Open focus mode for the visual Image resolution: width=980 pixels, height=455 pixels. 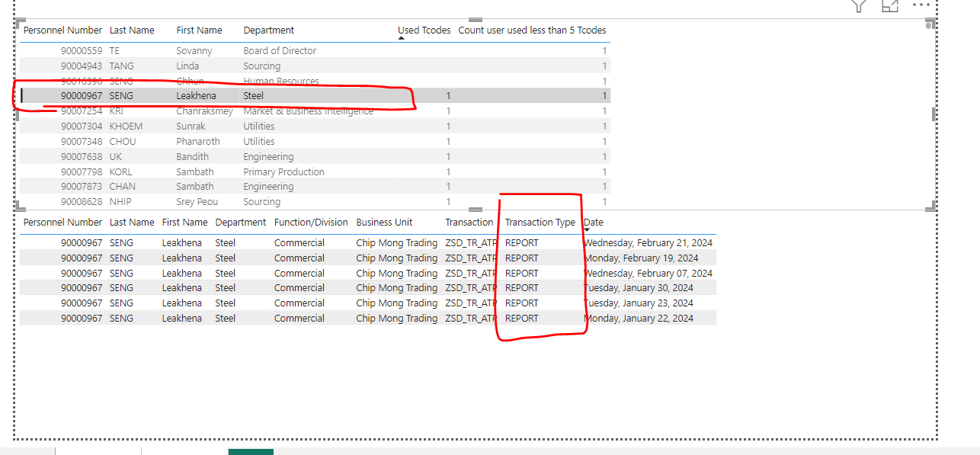tap(889, 5)
